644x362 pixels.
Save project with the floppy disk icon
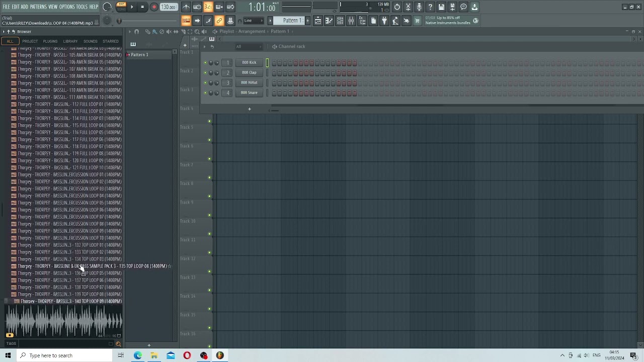441,7
